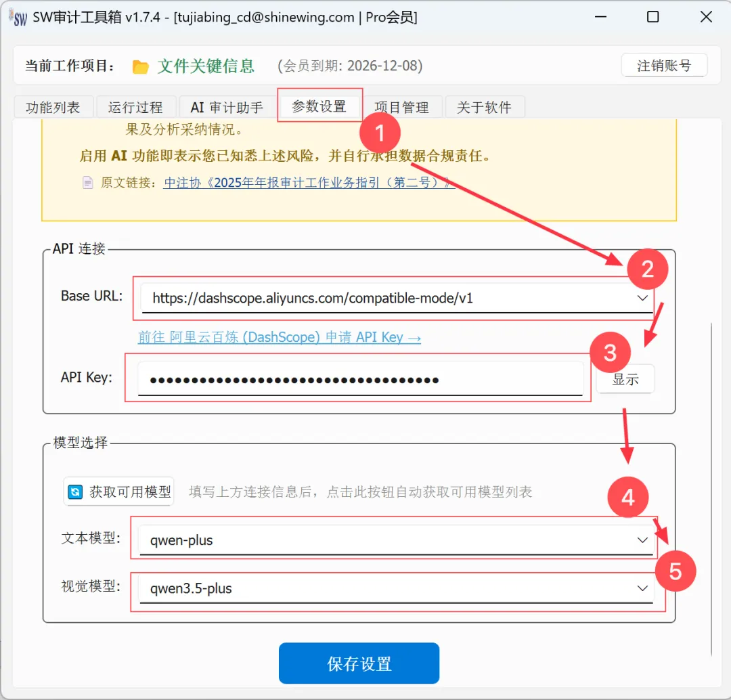Click the 保存设置 button
The image size is (731, 700).
tap(359, 663)
